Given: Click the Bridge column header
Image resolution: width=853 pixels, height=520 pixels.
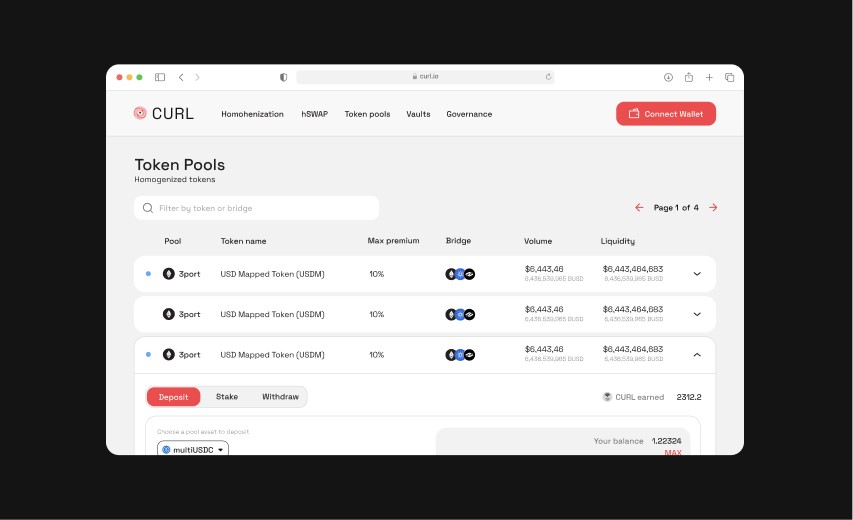Looking at the screenshot, I should tap(458, 240).
